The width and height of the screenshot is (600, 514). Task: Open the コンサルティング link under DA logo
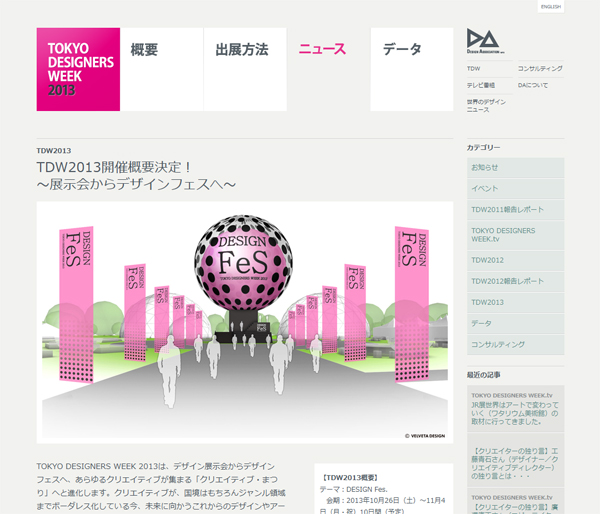(x=540, y=69)
